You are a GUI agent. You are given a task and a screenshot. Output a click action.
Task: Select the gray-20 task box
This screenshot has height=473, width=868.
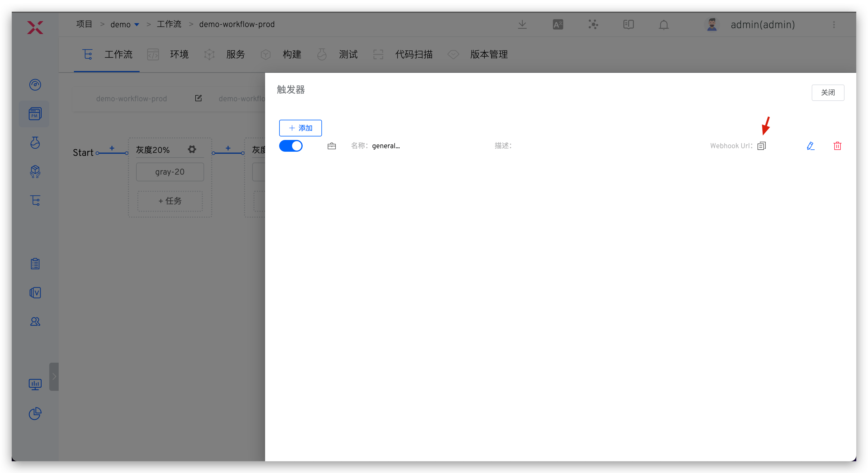(170, 172)
